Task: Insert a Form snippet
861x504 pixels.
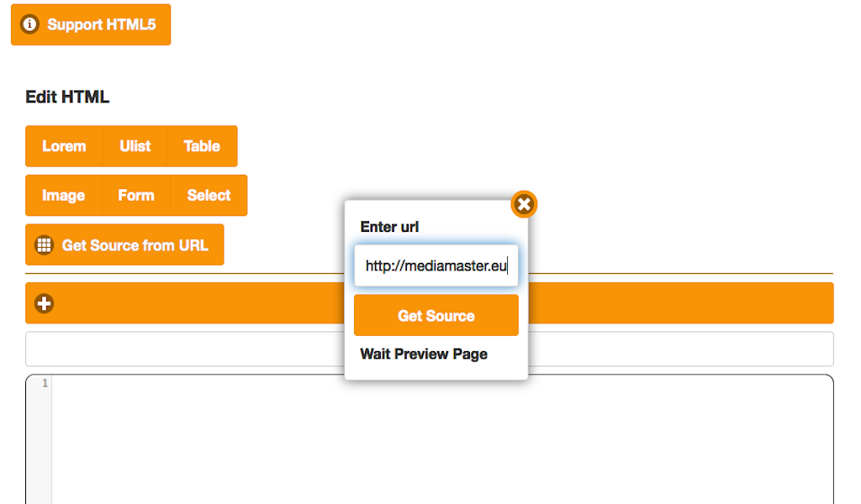Action: tap(136, 196)
